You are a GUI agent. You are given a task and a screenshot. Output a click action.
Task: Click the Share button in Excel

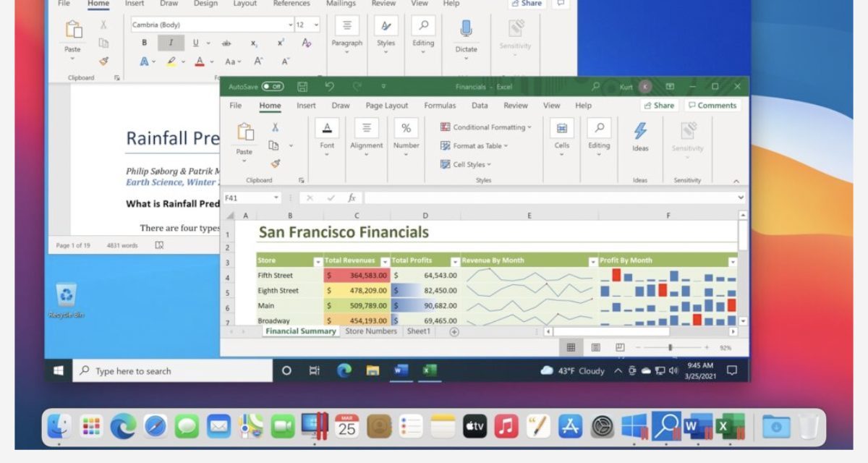click(x=658, y=106)
